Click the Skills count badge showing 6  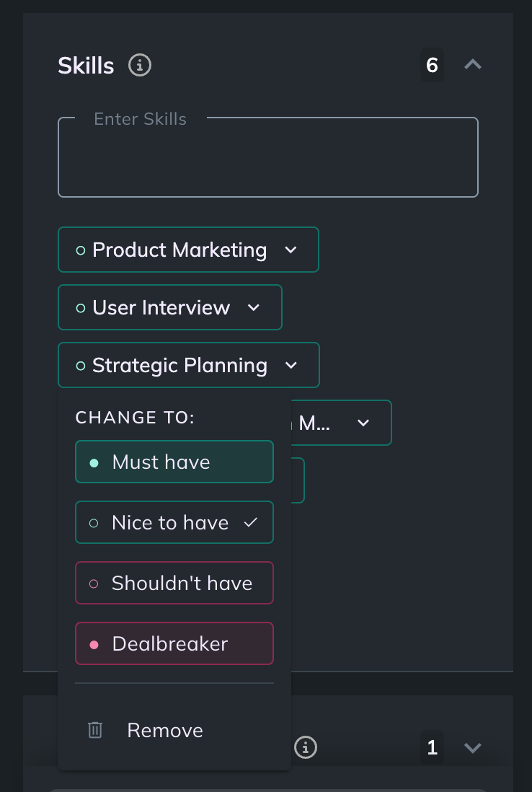tap(432, 65)
